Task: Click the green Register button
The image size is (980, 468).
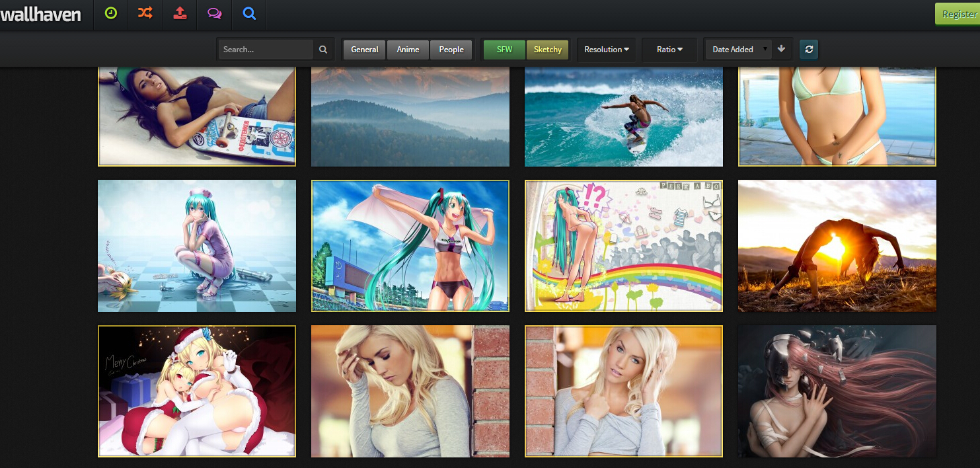Action: (958, 14)
